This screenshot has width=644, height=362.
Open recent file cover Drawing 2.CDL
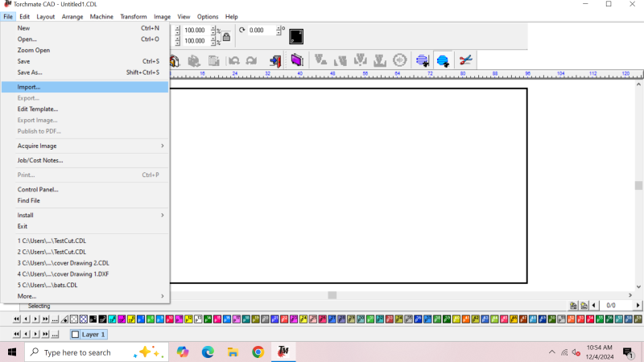(x=85, y=263)
